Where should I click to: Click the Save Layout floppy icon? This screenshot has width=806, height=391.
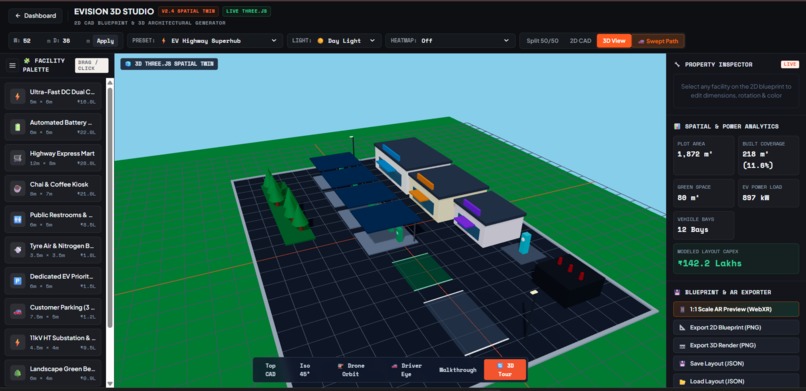coord(683,364)
